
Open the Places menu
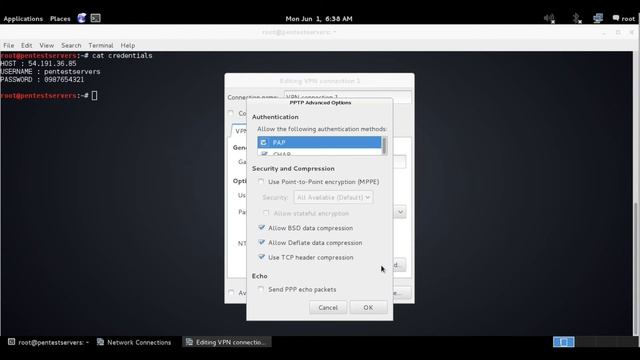[60, 19]
